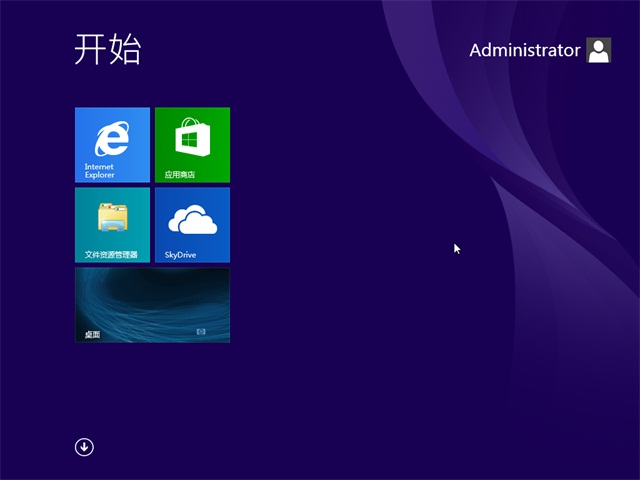Image resolution: width=640 pixels, height=480 pixels.
Task: Click the '文件资源管理器' tile label
Action: click(x=111, y=255)
